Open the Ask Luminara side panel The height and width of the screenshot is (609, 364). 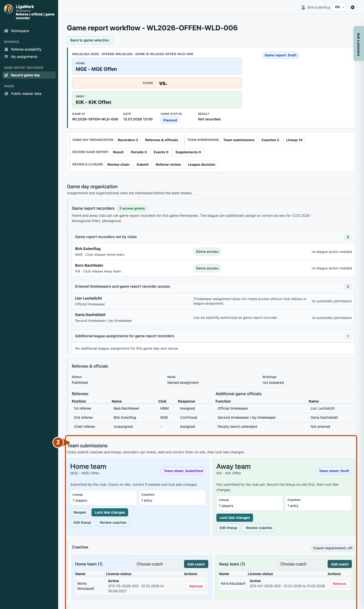click(359, 44)
